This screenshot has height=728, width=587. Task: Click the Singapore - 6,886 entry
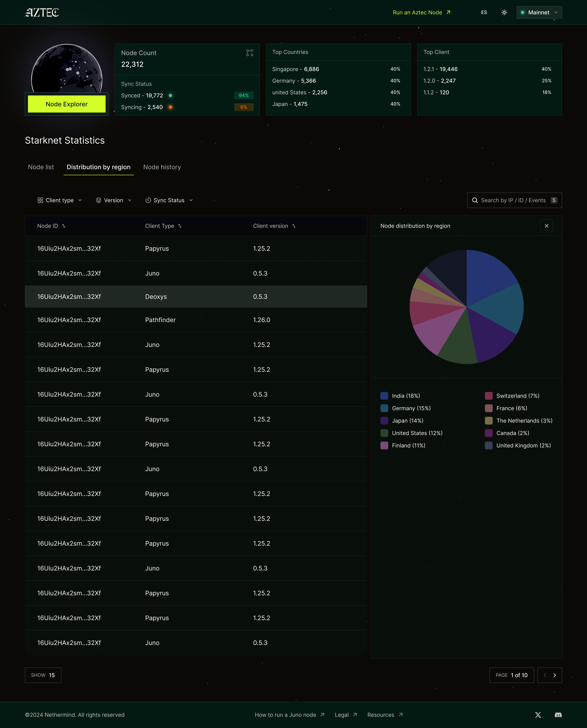tap(295, 69)
